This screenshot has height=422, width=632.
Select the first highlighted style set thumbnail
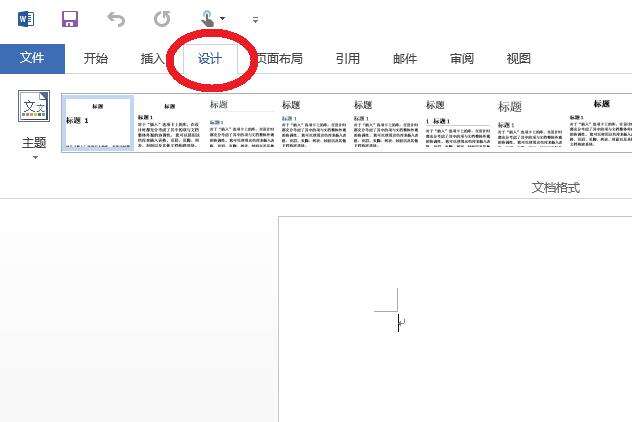[98, 123]
